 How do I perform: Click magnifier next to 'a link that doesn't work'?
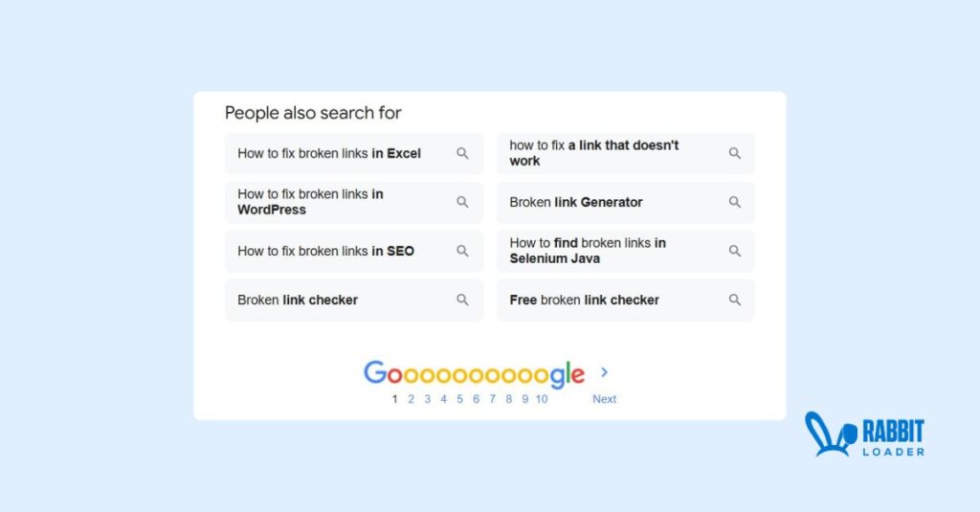735,153
